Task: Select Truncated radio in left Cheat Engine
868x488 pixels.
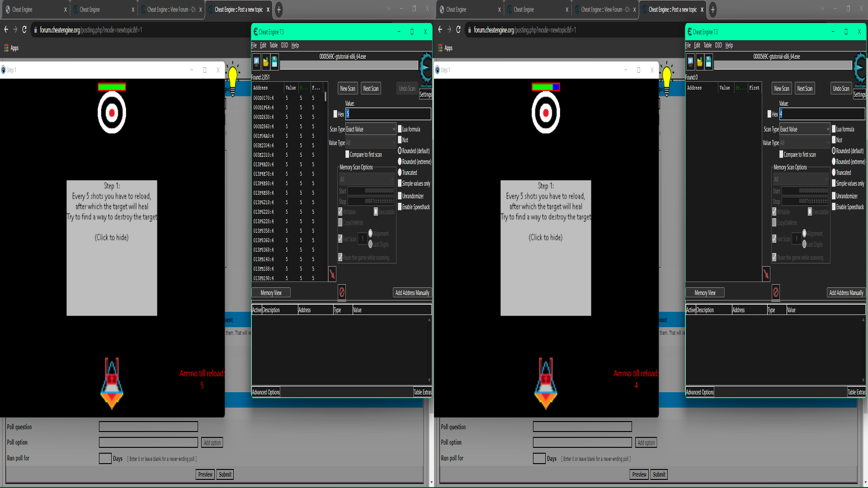Action: [400, 173]
